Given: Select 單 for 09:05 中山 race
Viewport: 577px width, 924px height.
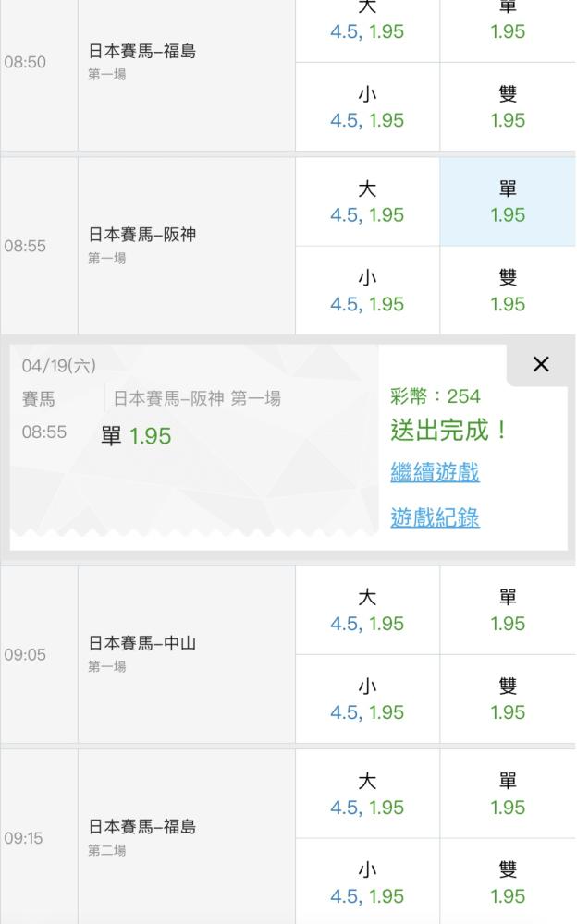Looking at the screenshot, I should pos(508,610).
